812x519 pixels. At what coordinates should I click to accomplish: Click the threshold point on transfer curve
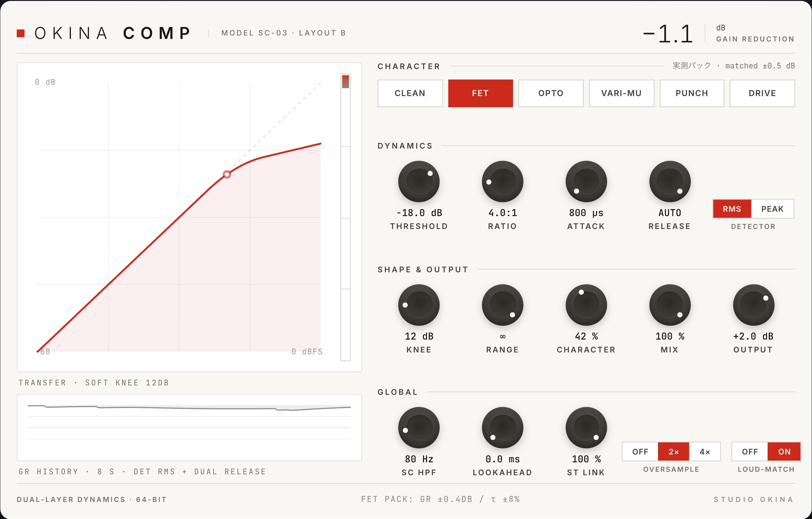coord(227,174)
